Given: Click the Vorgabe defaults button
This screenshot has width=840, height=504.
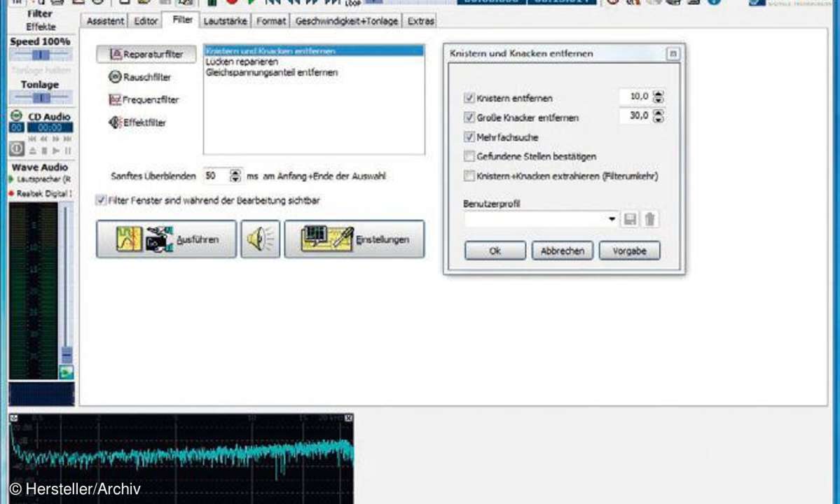Looking at the screenshot, I should [x=629, y=251].
